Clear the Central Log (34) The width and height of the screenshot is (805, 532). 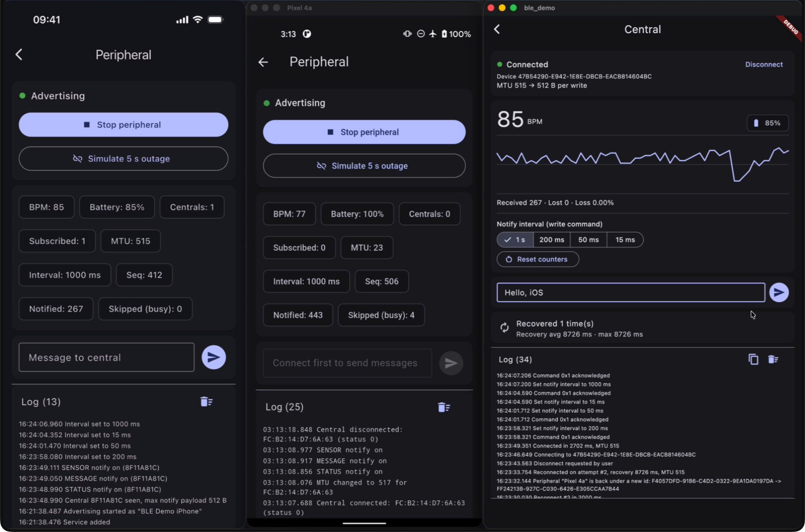pos(773,359)
